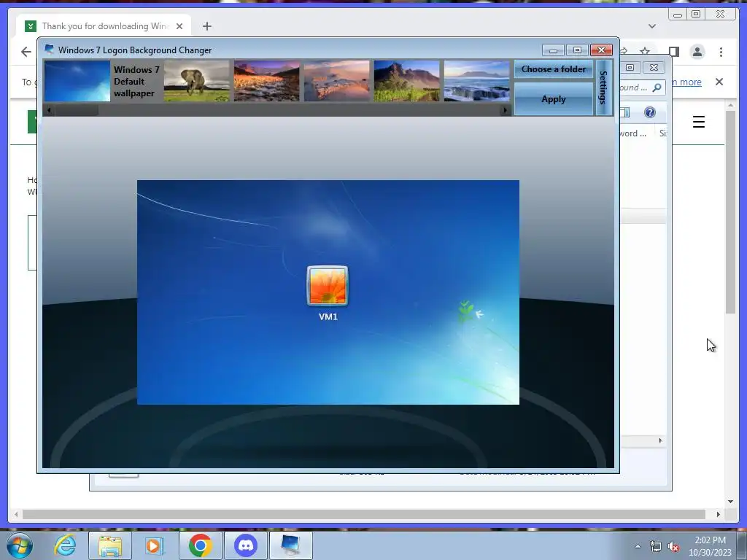Open Windows Media Player from the taskbar

pos(154,545)
